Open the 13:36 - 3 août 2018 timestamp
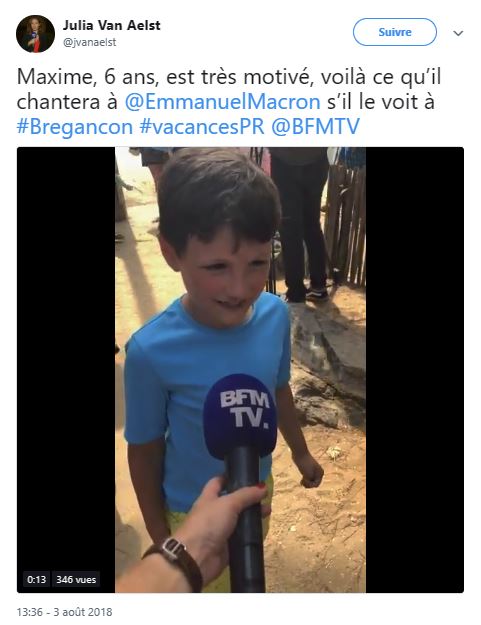Image resolution: width=481 pixels, height=625 pixels. click(x=65, y=611)
